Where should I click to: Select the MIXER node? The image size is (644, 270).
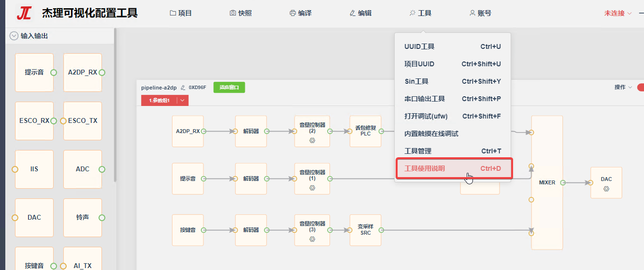[547, 182]
